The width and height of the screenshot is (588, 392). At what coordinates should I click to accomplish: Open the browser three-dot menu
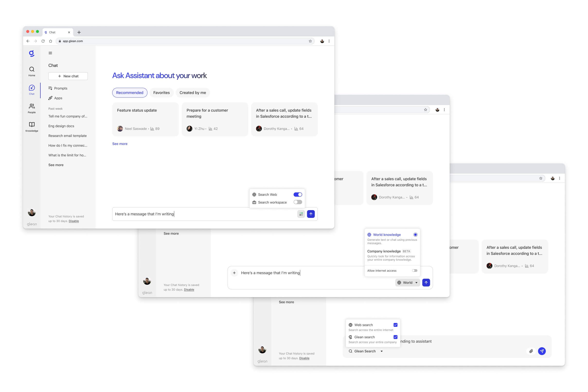tap(329, 41)
